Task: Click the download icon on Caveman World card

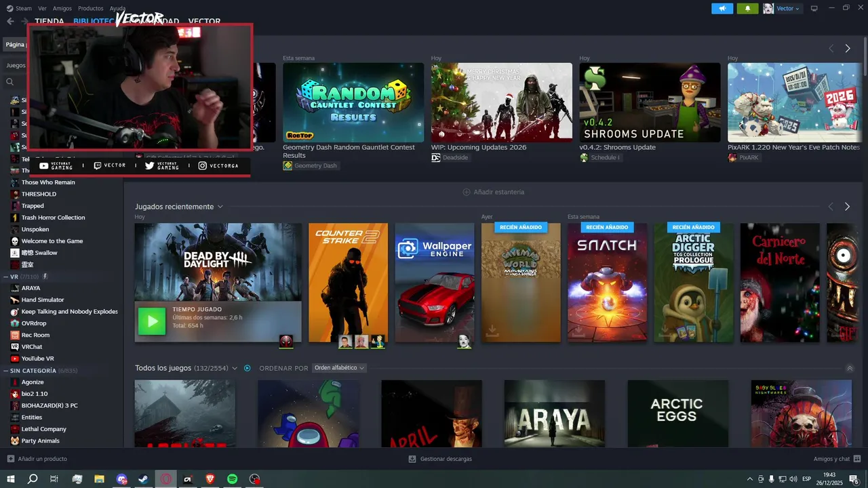Action: 492,331
